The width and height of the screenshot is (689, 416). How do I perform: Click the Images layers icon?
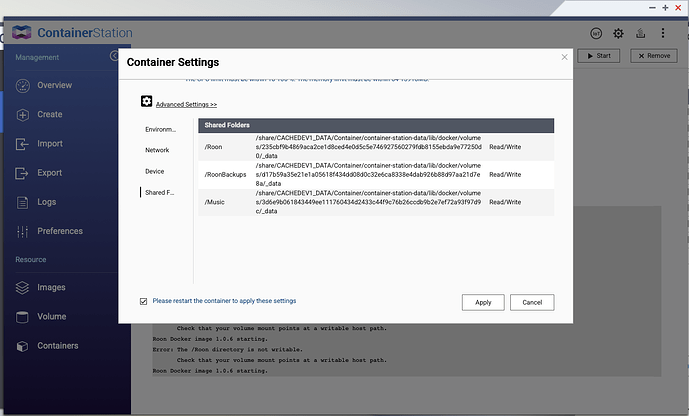pyautogui.click(x=22, y=287)
